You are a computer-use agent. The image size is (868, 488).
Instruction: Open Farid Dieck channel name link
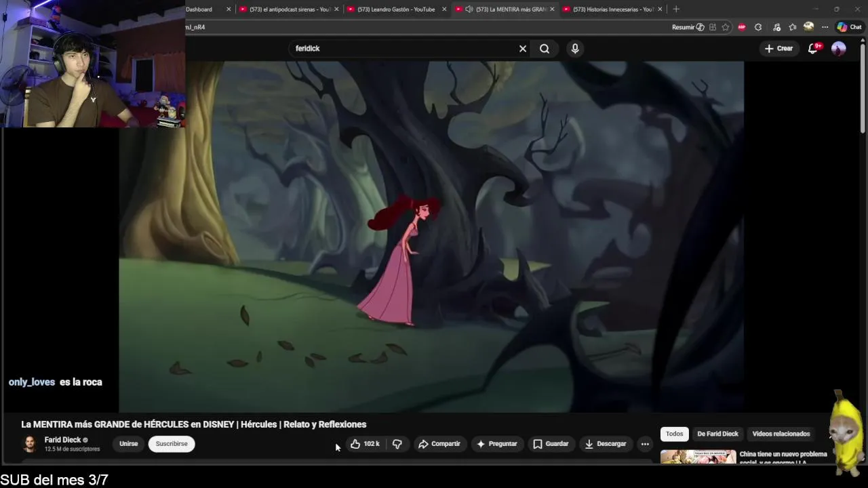click(x=62, y=440)
